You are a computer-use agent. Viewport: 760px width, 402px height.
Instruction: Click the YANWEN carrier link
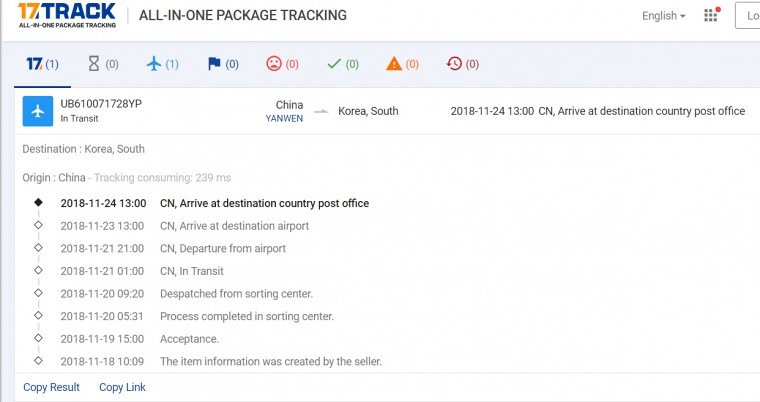[284, 118]
